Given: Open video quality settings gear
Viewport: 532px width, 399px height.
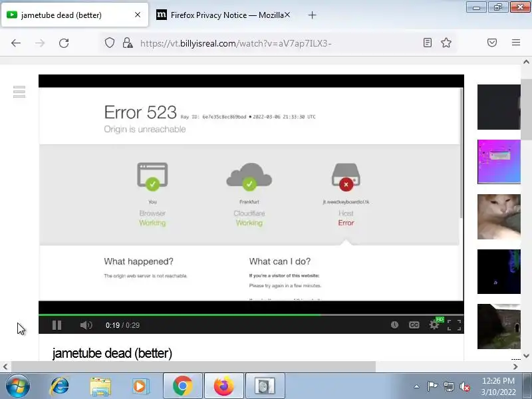Looking at the screenshot, I should pos(434,325).
